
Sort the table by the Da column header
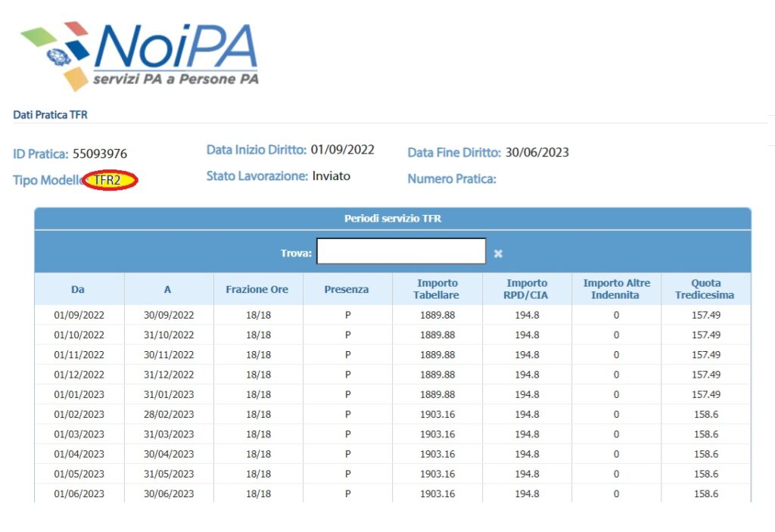coord(78,289)
